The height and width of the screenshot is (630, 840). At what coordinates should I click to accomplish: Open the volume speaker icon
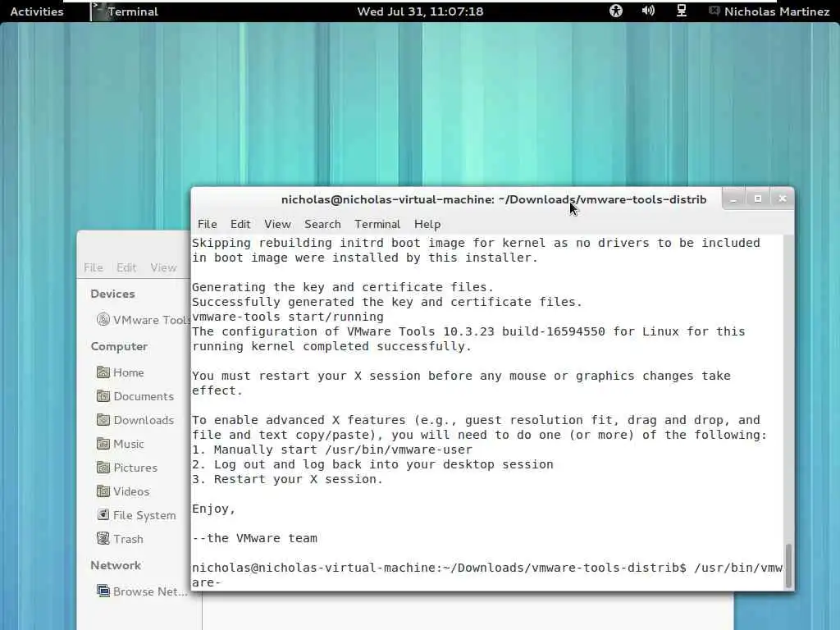pos(648,11)
